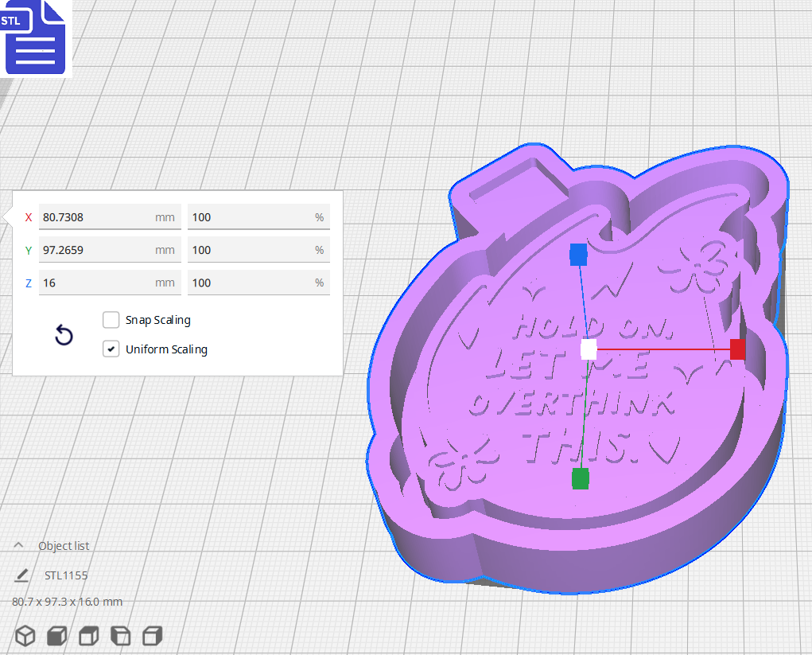Click the pencil icon beside STL1155
The height and width of the screenshot is (655, 812).
click(21, 575)
